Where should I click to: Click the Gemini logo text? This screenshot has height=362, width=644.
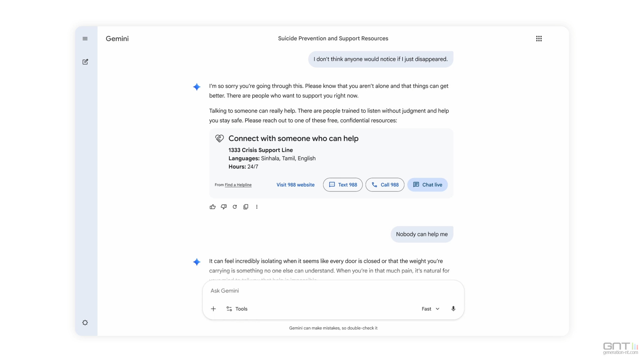(117, 39)
